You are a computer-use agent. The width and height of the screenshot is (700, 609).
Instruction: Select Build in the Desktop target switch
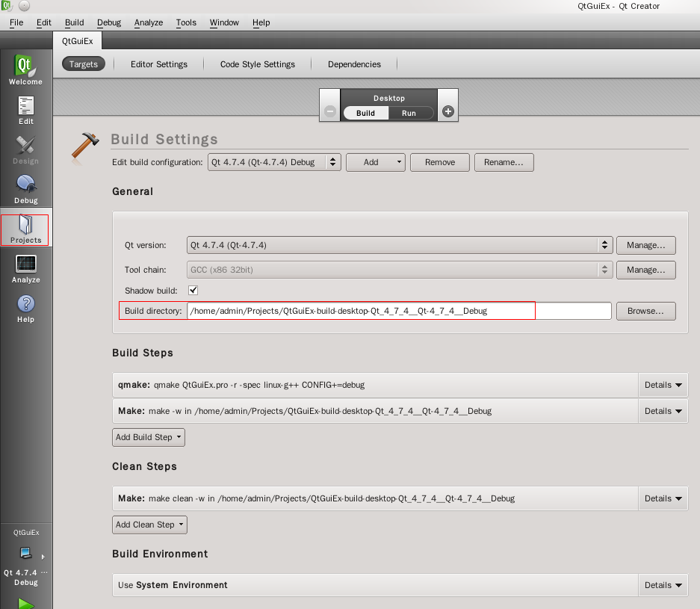[366, 113]
